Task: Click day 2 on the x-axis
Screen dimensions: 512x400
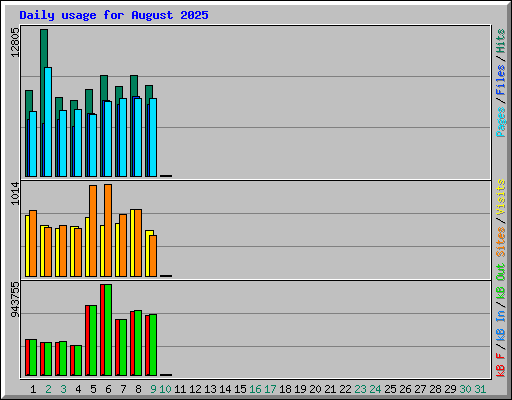Action: [48, 389]
